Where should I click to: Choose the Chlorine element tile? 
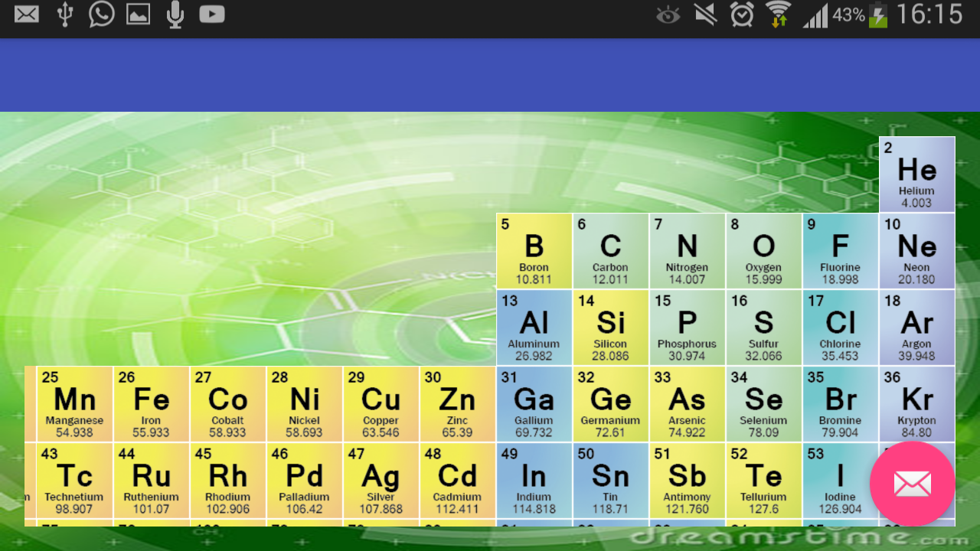[841, 328]
